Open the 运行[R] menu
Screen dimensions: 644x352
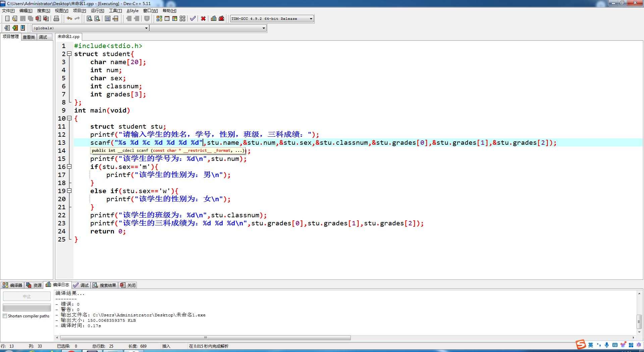97,11
